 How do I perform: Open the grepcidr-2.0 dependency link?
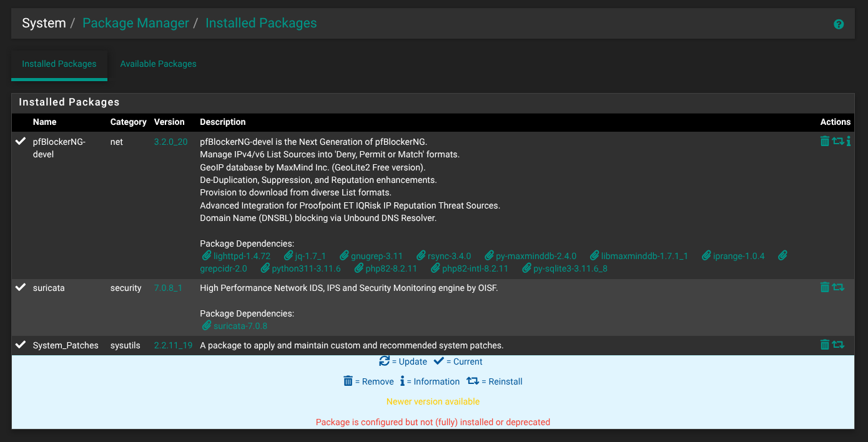[x=224, y=268]
